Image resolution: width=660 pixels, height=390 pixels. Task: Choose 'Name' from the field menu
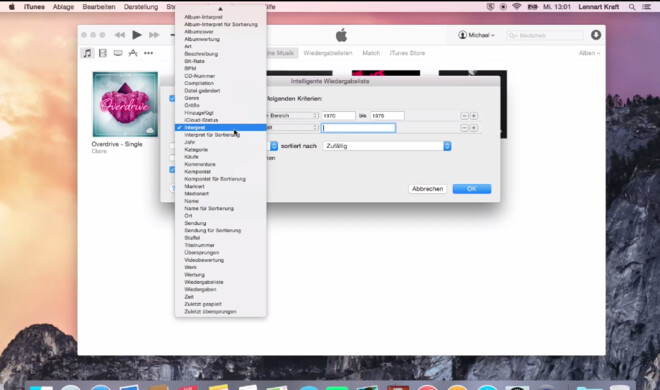(x=221, y=201)
